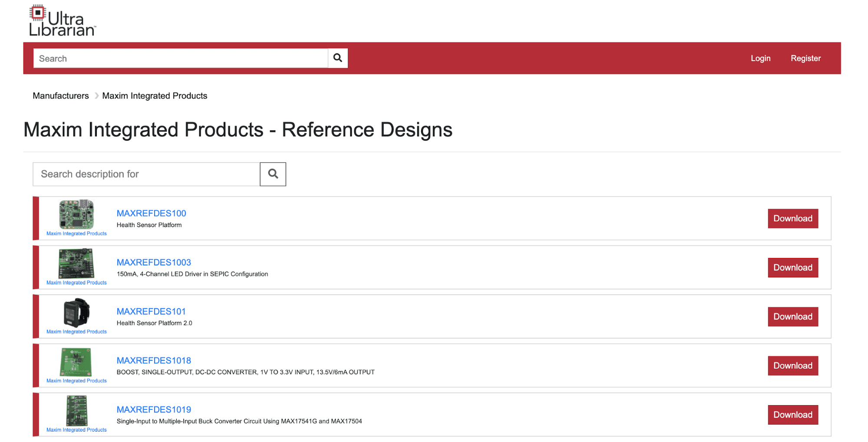Click the MAXREFDES101 watch thumbnail

[76, 312]
